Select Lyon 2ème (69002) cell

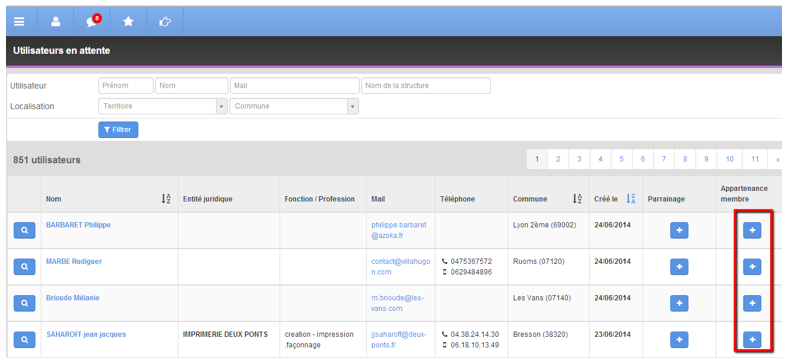pos(544,225)
